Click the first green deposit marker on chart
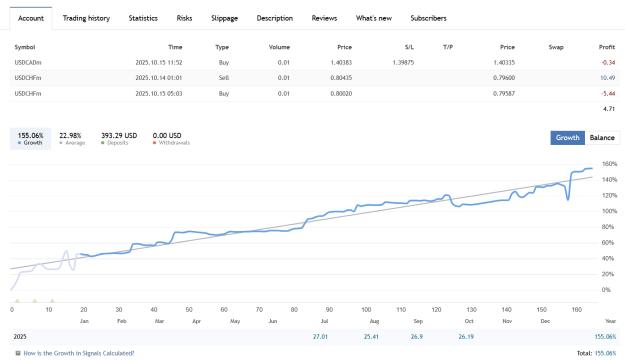Screen dimensions: 625x361 click(x=17, y=301)
